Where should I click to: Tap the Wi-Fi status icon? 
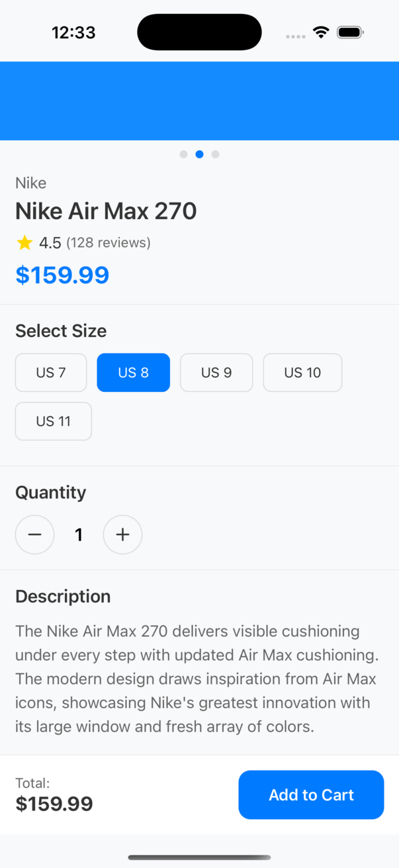321,32
